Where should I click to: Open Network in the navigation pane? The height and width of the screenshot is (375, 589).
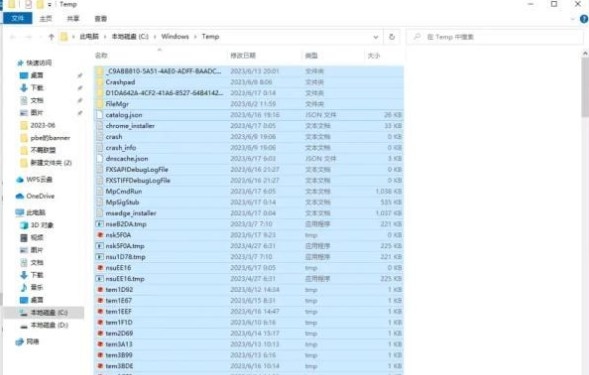tap(33, 342)
